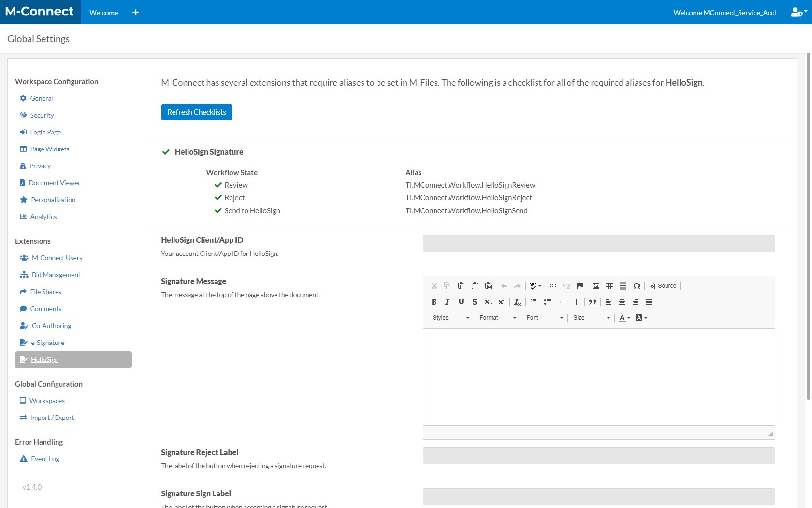The height and width of the screenshot is (508, 812).
Task: Open e-Signature in the Extensions menu
Action: click(x=47, y=343)
